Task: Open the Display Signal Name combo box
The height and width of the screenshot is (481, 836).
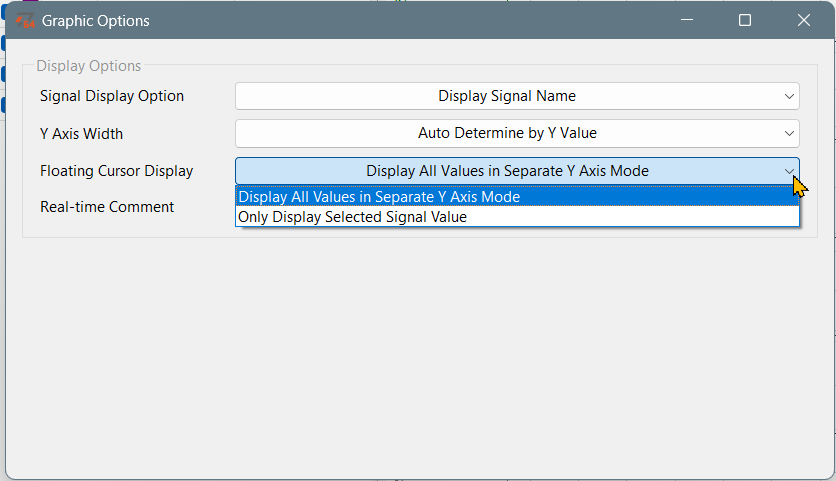Action: (x=517, y=96)
